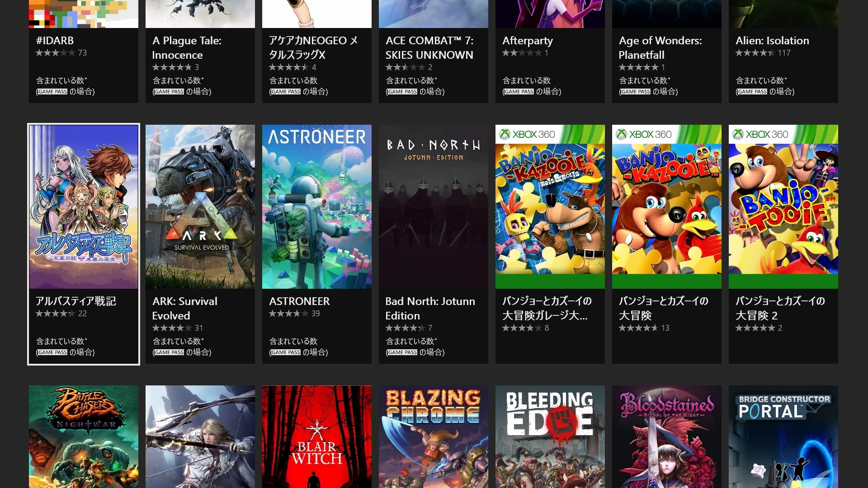This screenshot has height=488, width=868.
Task: Open Banjo-Kazooie Nuts & Bolts cover
Action: click(x=550, y=208)
